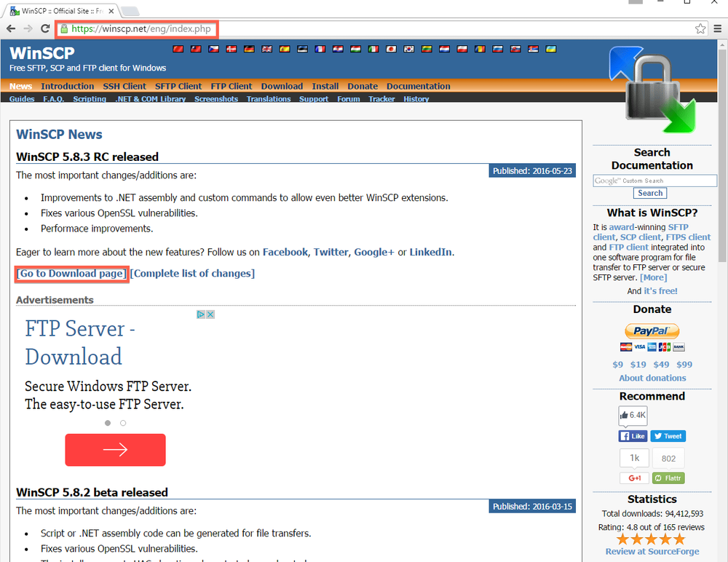The height and width of the screenshot is (562, 728).
Task: Open the SFTP Client menu item
Action: 178,87
